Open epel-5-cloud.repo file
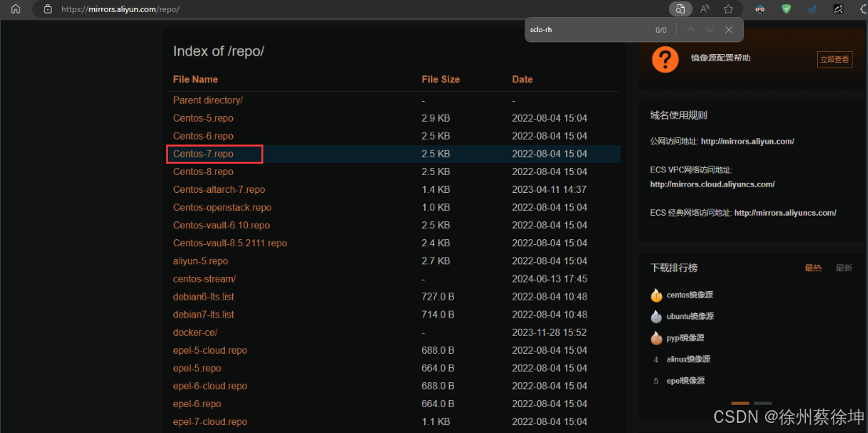The width and height of the screenshot is (868, 433). point(210,351)
